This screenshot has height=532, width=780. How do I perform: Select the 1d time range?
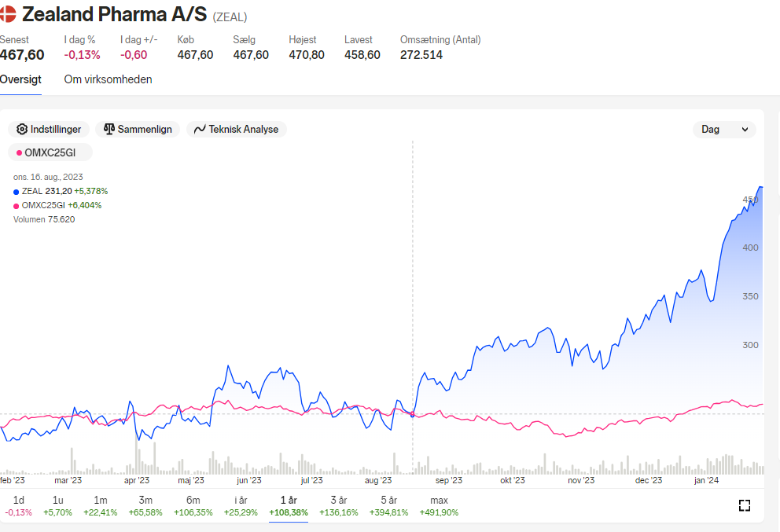point(18,505)
